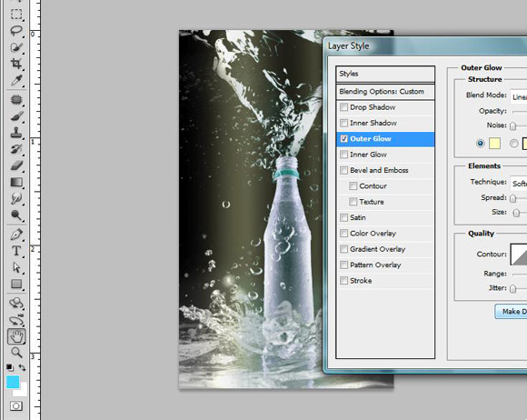This screenshot has height=420, width=527.
Task: Click the Layer Style dialog title bar
Action: (x=425, y=46)
